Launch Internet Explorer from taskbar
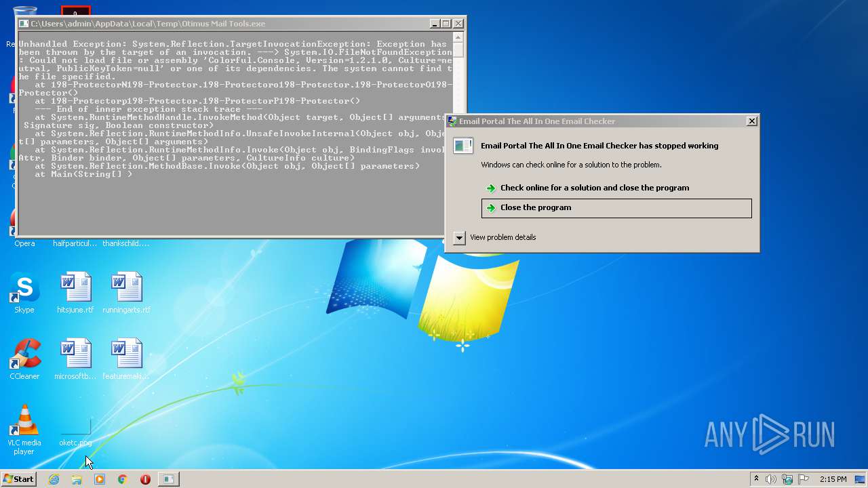The image size is (868, 488). pos(54,479)
